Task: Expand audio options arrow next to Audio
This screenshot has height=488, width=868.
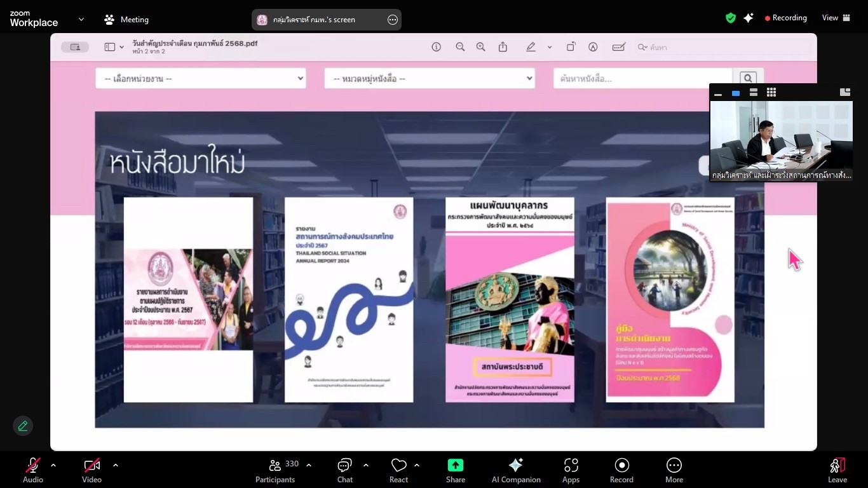Action: coord(53,465)
